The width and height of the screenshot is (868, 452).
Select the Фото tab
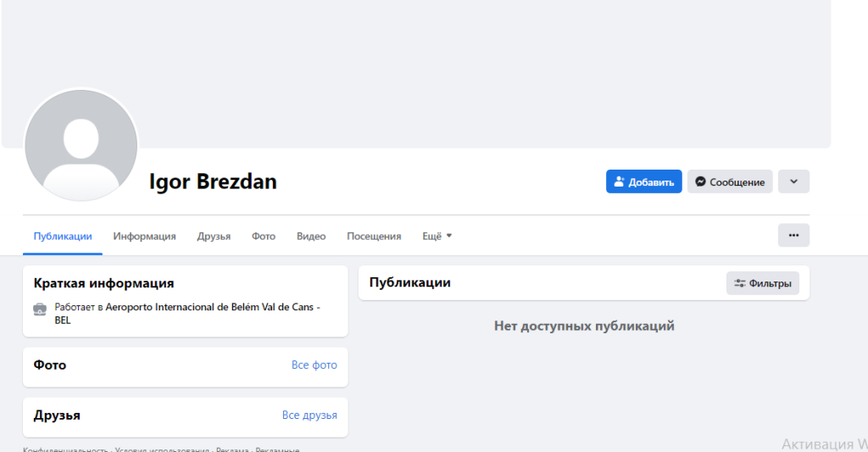click(x=264, y=237)
